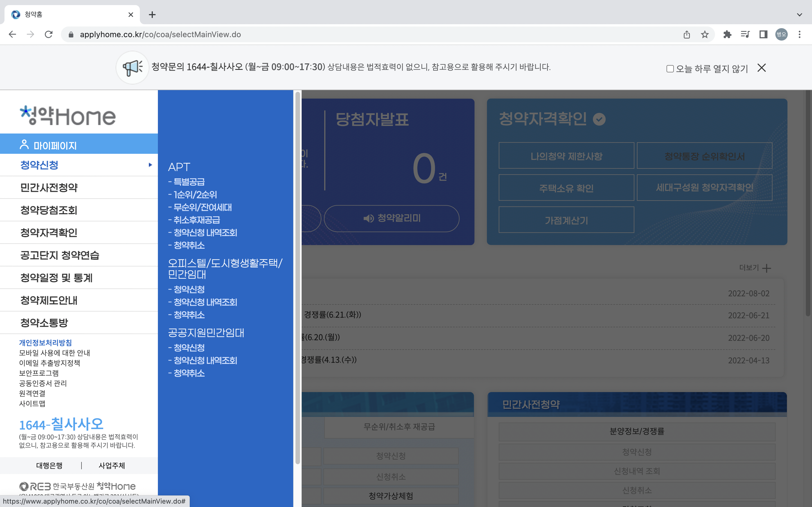Open 개인정보처리방침 link
Viewport: 812px width, 507px height.
coord(45,343)
